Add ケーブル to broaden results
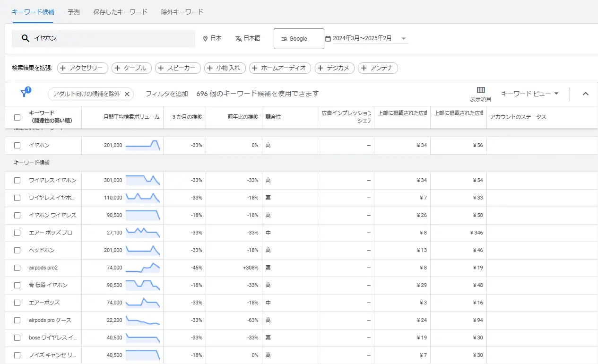 coord(131,68)
